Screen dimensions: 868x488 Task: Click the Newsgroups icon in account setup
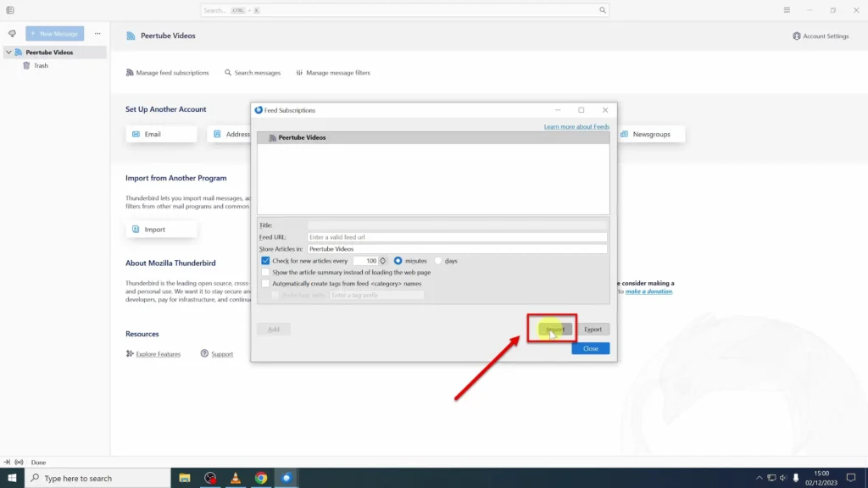coord(625,134)
